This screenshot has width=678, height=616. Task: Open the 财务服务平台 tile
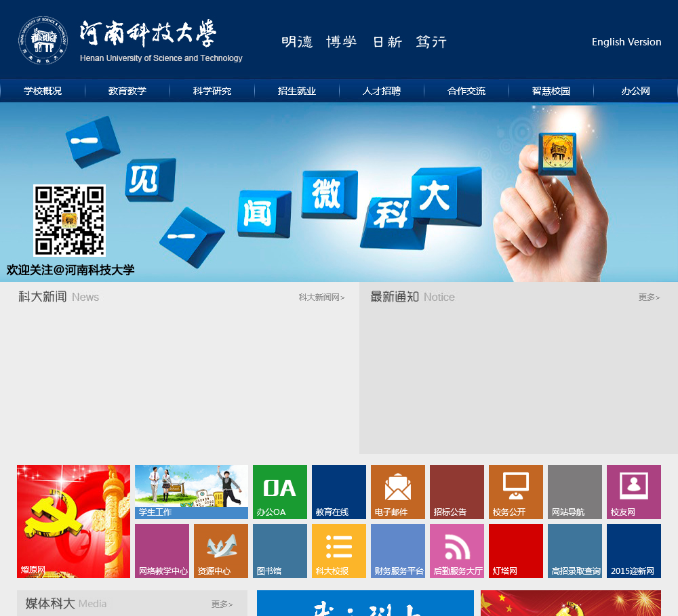point(398,551)
